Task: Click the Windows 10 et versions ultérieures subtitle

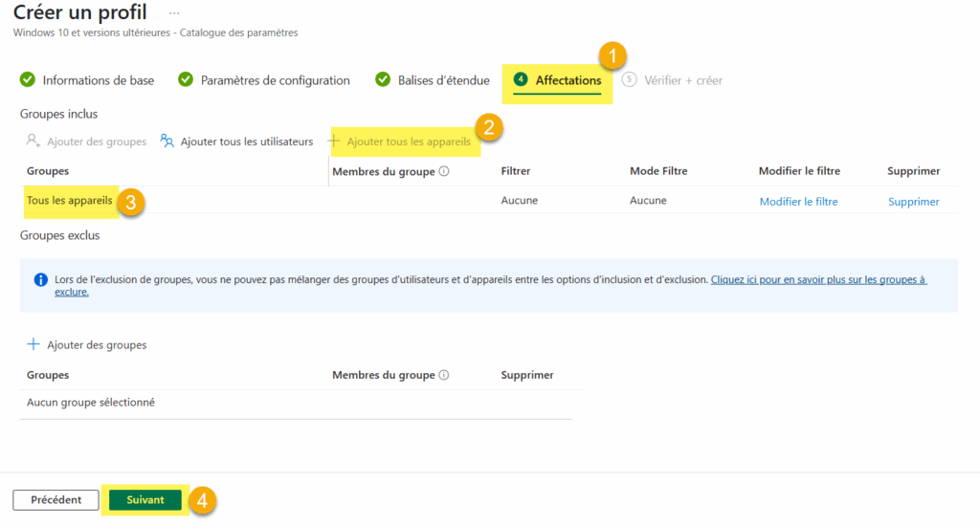Action: point(156,33)
